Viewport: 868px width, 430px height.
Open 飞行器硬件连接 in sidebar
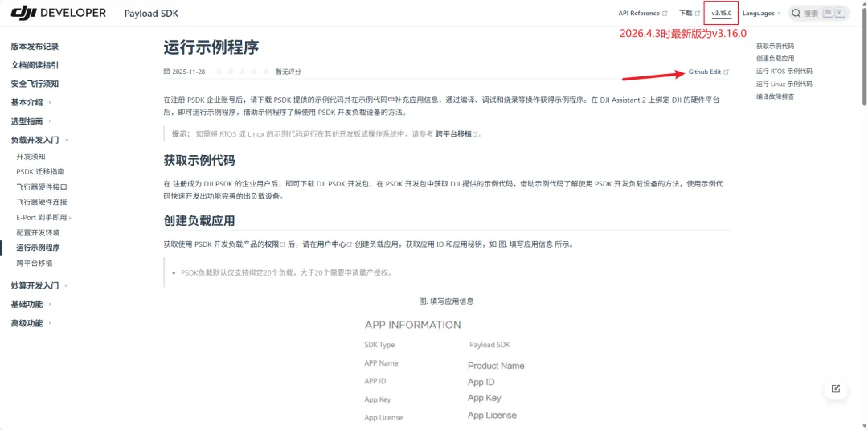click(42, 202)
